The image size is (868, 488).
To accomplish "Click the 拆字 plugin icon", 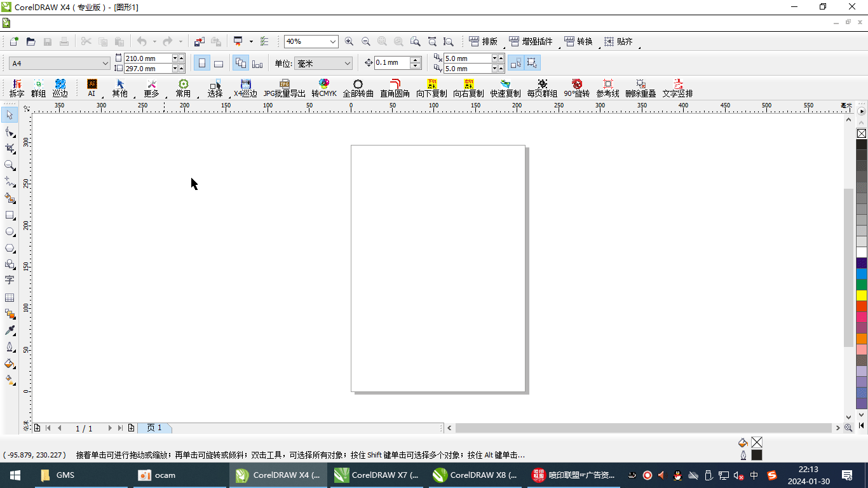I will click(x=17, y=88).
